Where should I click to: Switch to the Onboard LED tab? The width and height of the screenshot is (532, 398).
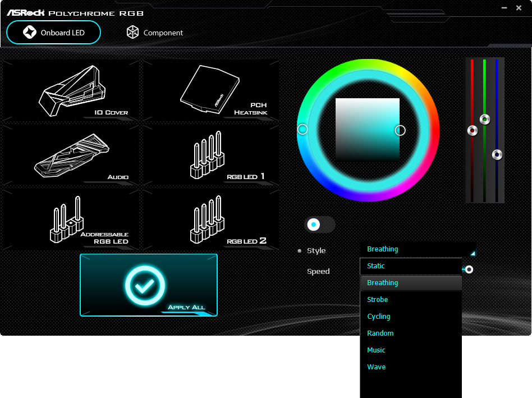(x=54, y=33)
